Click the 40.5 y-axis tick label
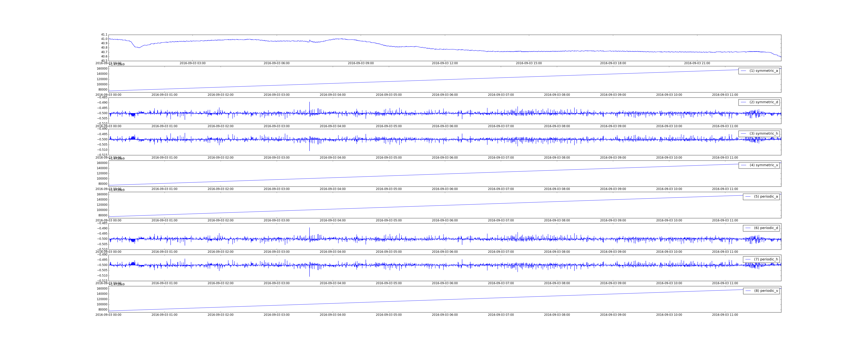Image resolution: width=868 pixels, height=347 pixels. pos(104,61)
